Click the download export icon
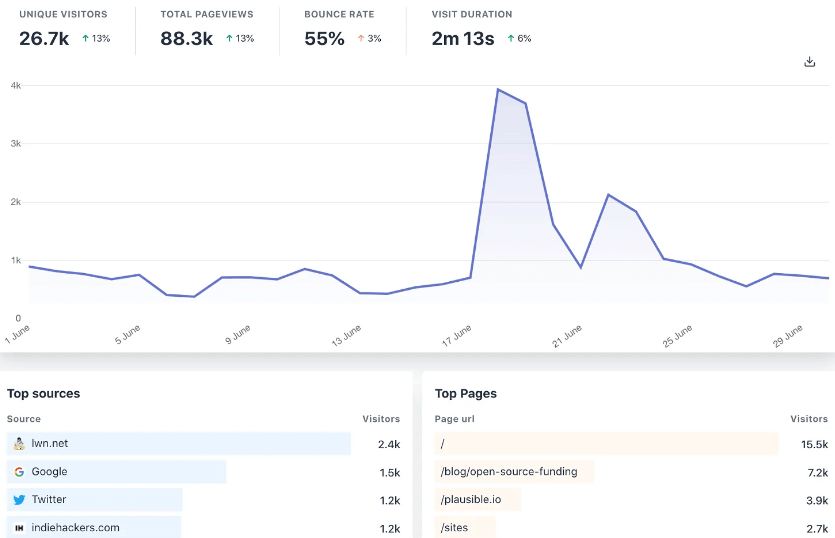The width and height of the screenshot is (835, 538). point(810,62)
